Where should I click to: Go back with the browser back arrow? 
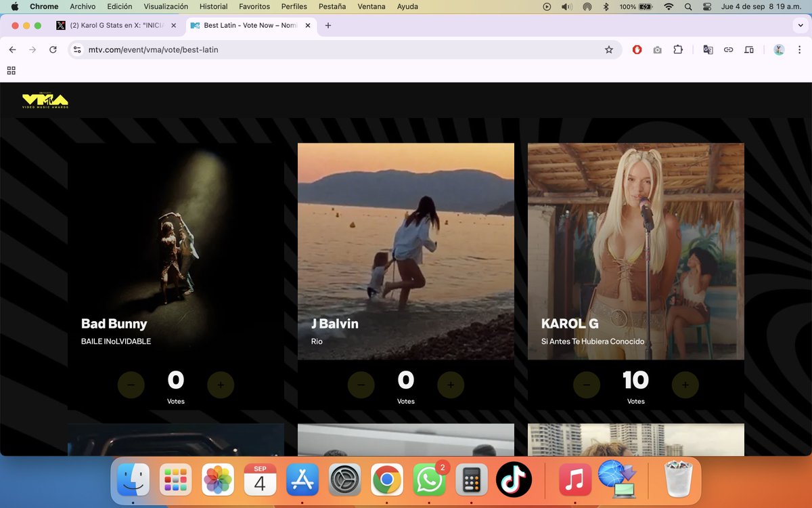[x=12, y=49]
